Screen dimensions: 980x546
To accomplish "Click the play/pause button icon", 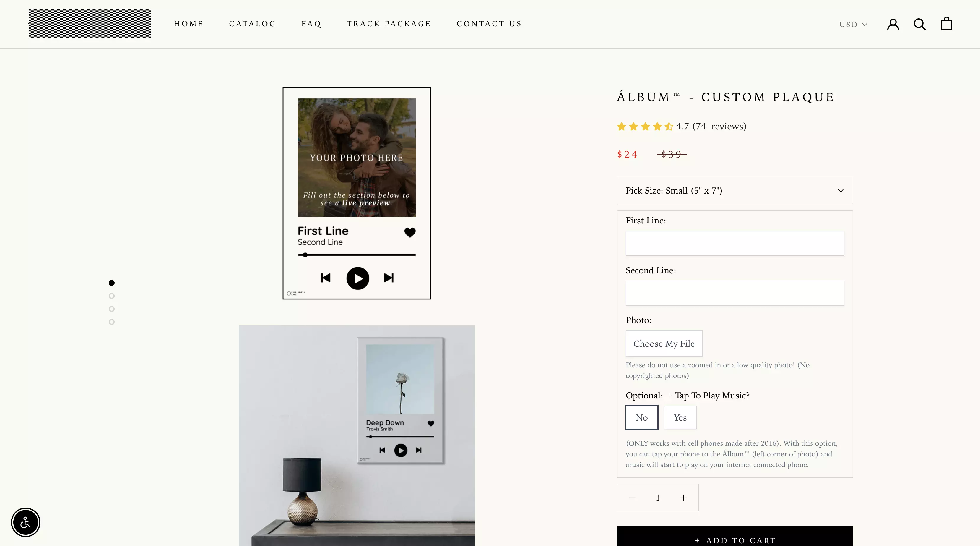I will pyautogui.click(x=357, y=278).
